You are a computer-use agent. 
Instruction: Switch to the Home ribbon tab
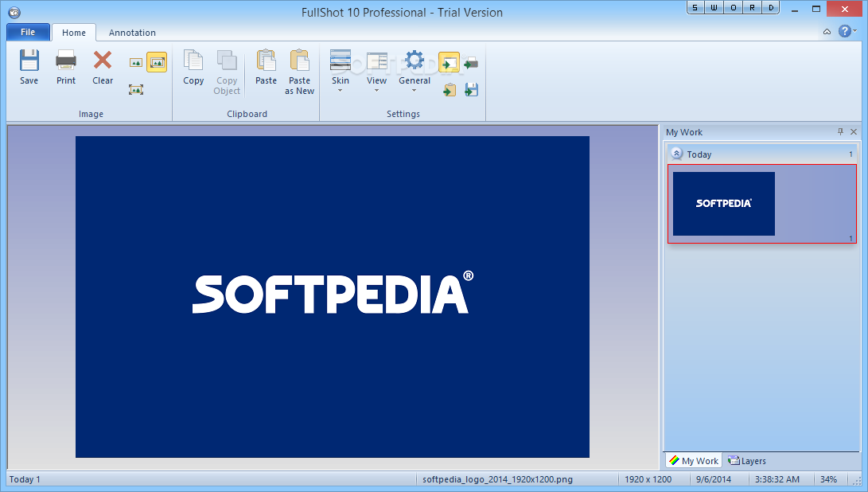click(74, 33)
